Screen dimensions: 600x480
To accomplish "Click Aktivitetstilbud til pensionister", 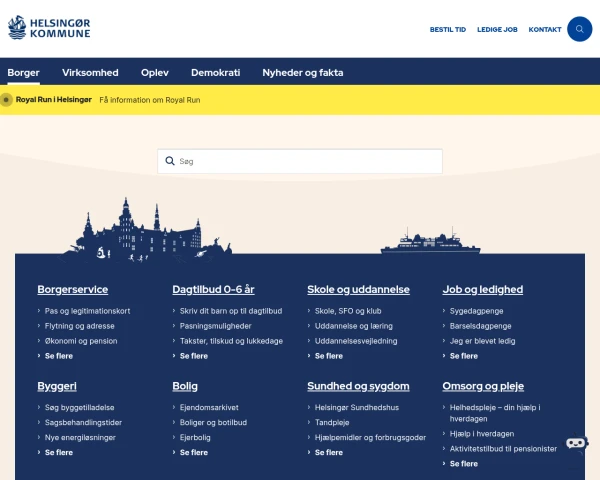I will tap(503, 449).
